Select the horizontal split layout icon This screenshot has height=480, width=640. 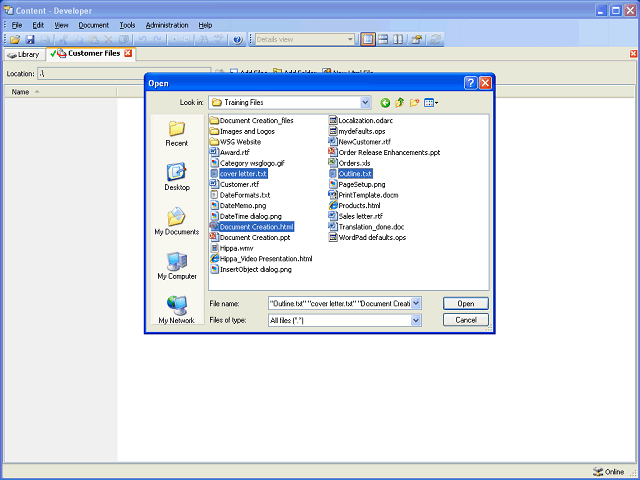tap(383, 39)
